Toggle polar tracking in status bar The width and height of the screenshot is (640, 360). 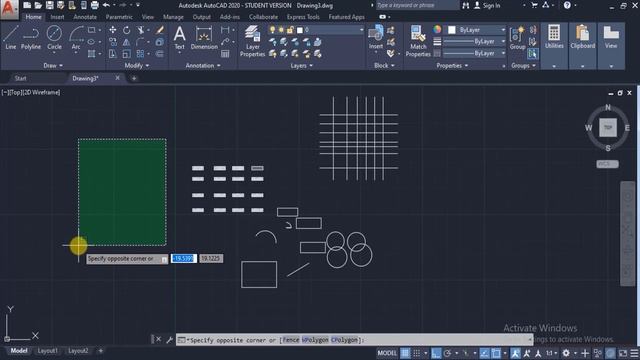(x=448, y=353)
